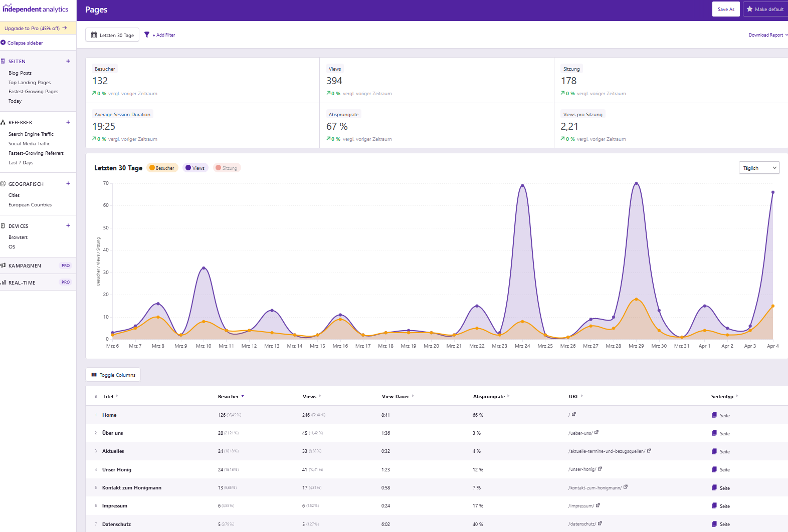The width and height of the screenshot is (788, 532).
Task: Click the Absprungrate 67 % stat card
Action: point(437,126)
